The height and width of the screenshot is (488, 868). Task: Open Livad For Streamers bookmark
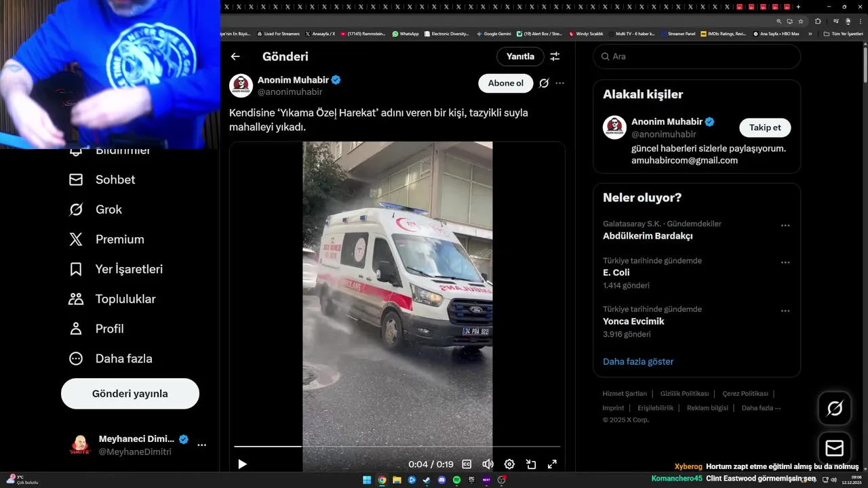point(278,33)
